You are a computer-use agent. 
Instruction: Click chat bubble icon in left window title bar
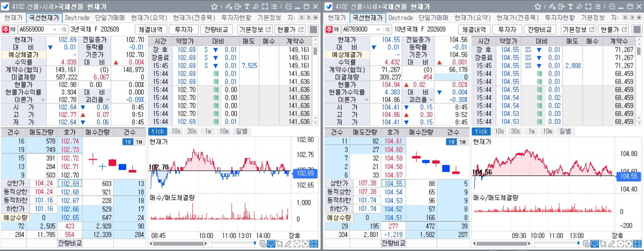coord(288,6)
